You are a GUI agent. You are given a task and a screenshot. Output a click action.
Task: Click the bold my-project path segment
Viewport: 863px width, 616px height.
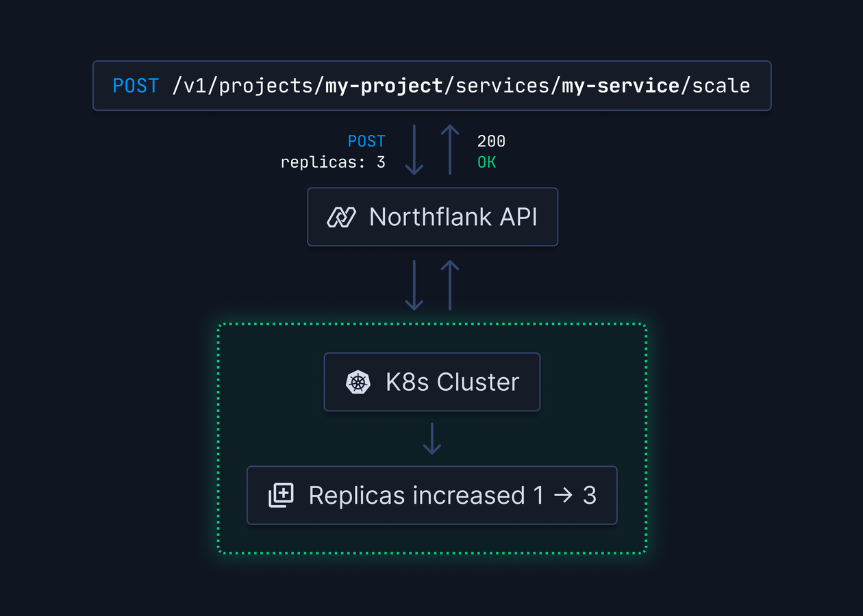coord(384,86)
